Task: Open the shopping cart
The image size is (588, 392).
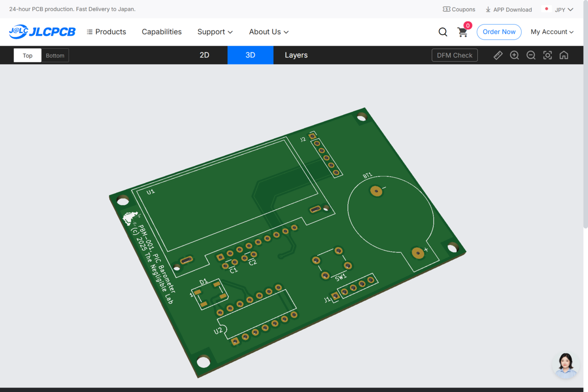Action: click(463, 32)
